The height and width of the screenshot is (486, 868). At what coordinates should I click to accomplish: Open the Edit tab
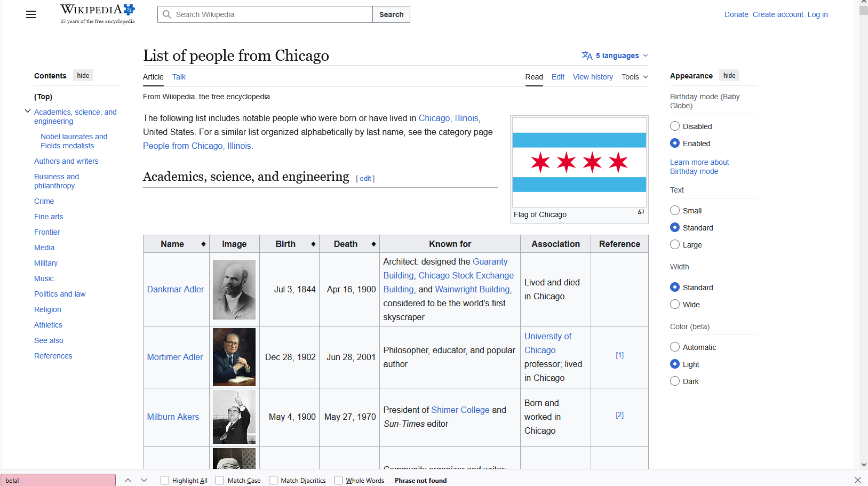tap(558, 77)
